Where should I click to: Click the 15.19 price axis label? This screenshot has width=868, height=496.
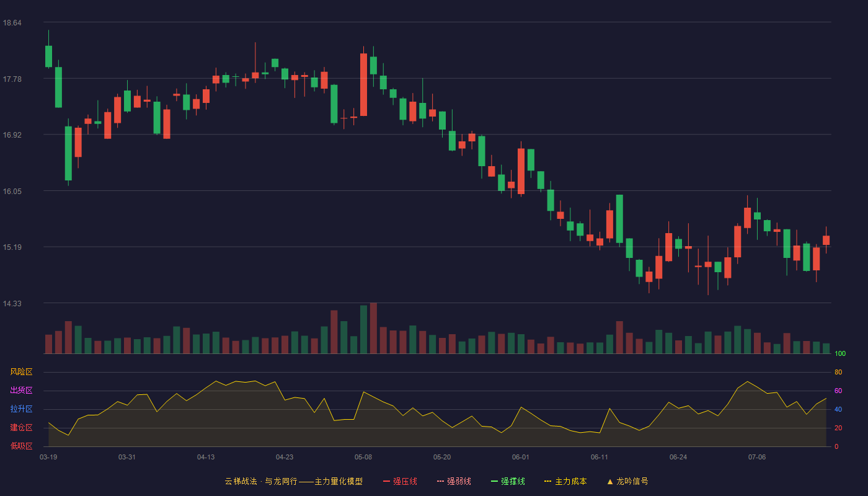[12, 247]
